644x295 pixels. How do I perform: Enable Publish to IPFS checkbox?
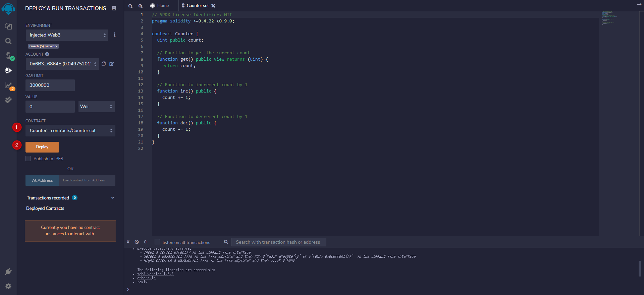point(28,159)
